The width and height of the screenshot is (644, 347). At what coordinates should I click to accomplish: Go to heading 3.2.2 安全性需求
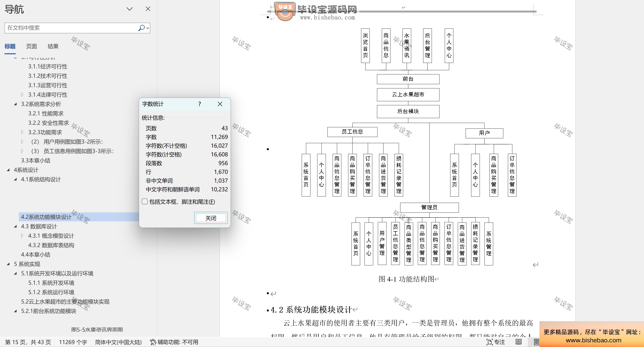click(x=48, y=123)
